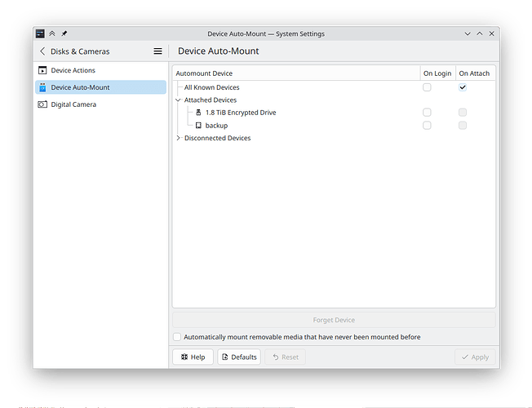Select the 1.8 TiB Encrypted Drive row
The width and height of the screenshot is (532, 408).
click(334, 113)
